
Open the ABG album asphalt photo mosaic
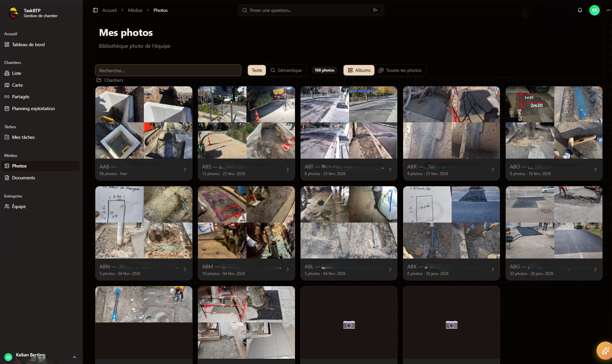(554, 222)
